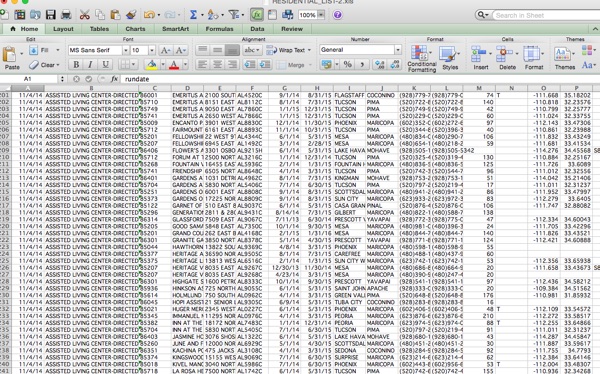Screen dimensions: 600x374
Task: Align text right
Action: (232, 64)
